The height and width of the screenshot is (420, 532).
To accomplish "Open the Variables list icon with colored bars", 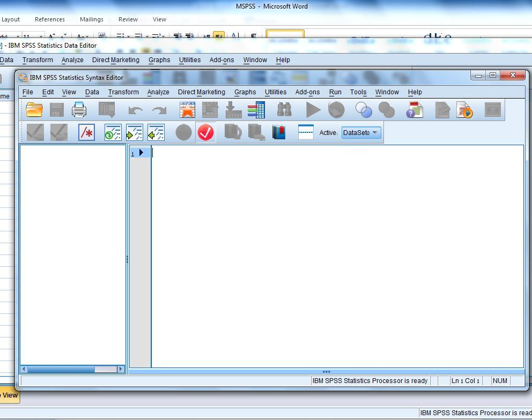I will click(x=256, y=110).
